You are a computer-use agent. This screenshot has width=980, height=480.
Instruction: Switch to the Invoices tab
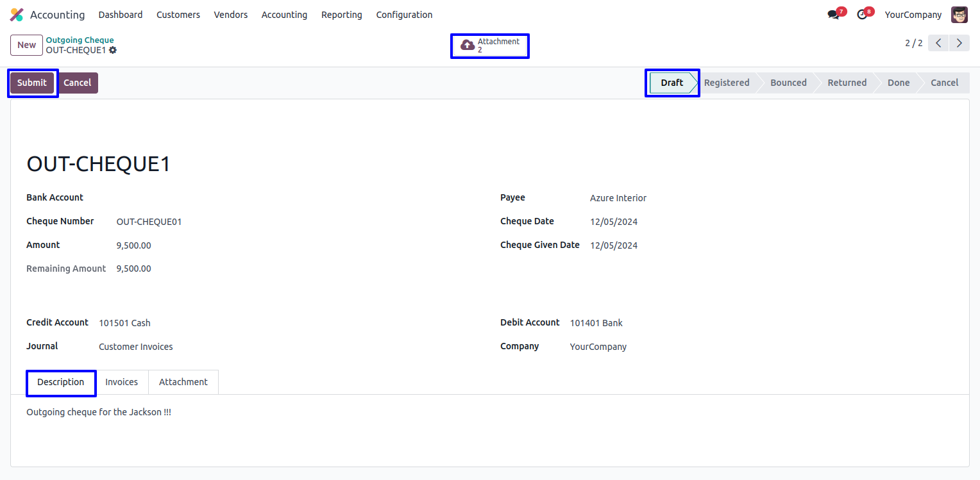click(x=122, y=382)
